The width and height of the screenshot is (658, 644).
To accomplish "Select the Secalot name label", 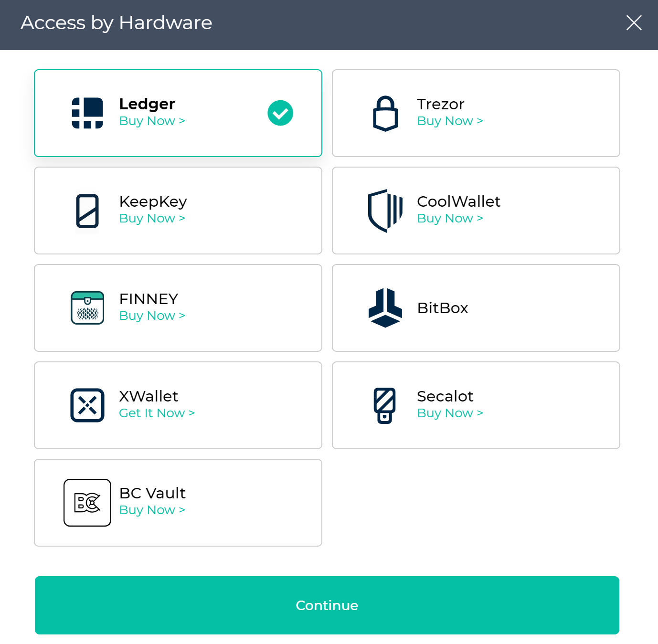I will point(445,396).
